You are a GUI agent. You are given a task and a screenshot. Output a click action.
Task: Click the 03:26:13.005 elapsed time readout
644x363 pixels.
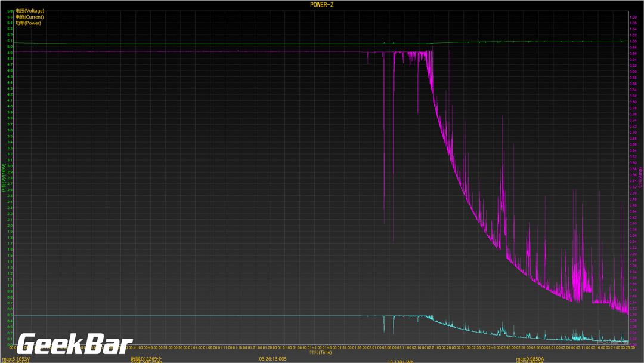tap(273, 359)
